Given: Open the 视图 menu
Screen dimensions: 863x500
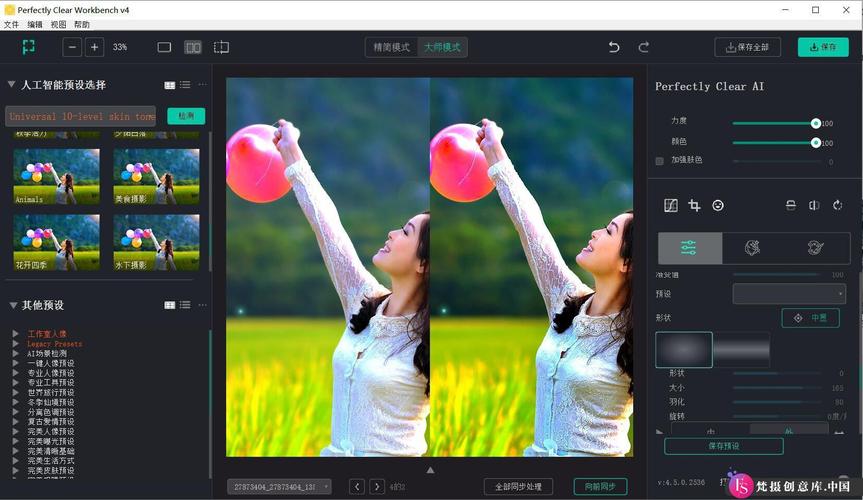Looking at the screenshot, I should [58, 25].
